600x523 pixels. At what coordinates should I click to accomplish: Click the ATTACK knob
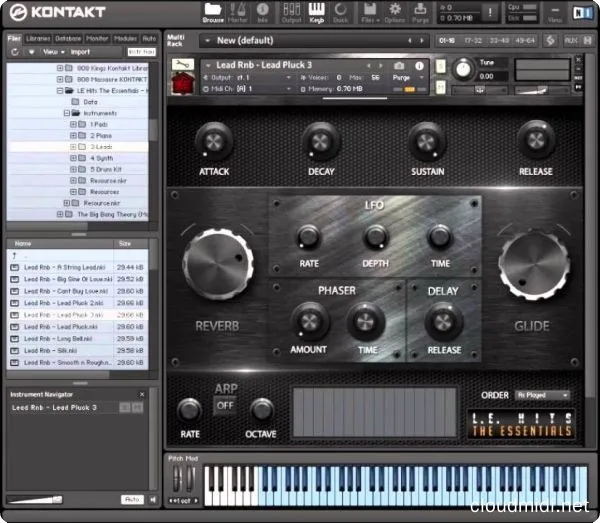point(214,142)
